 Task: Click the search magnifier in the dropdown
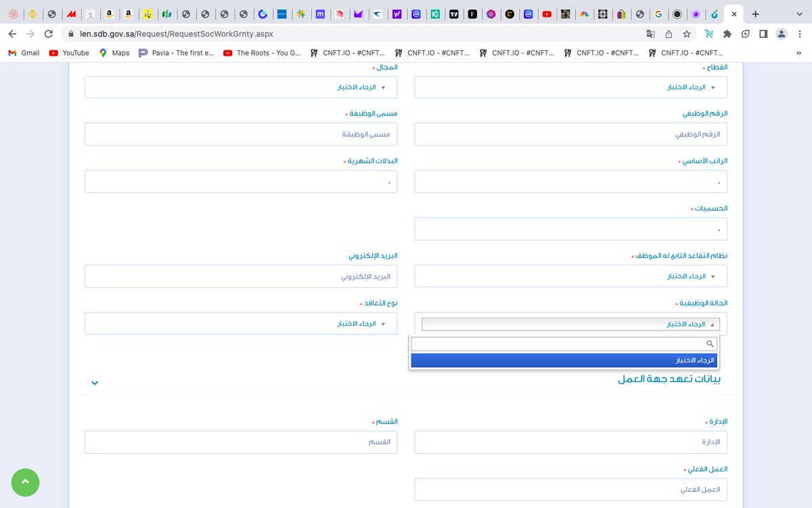click(710, 343)
